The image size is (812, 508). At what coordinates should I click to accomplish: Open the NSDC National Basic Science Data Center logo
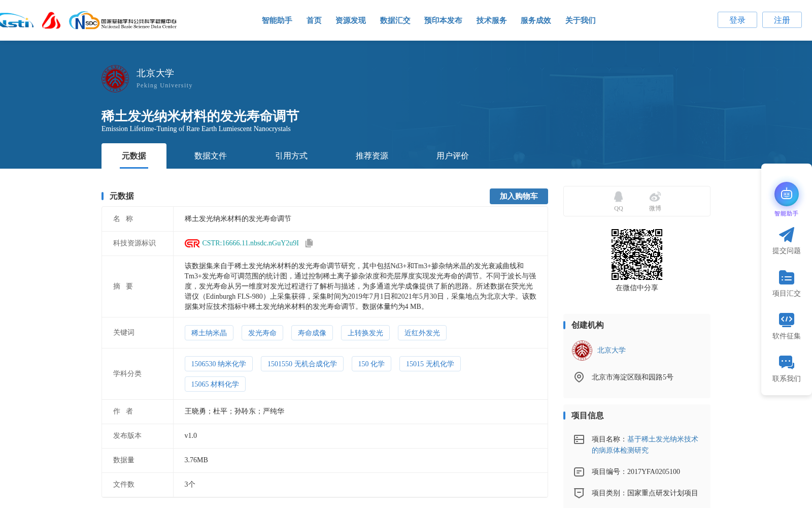point(123,21)
